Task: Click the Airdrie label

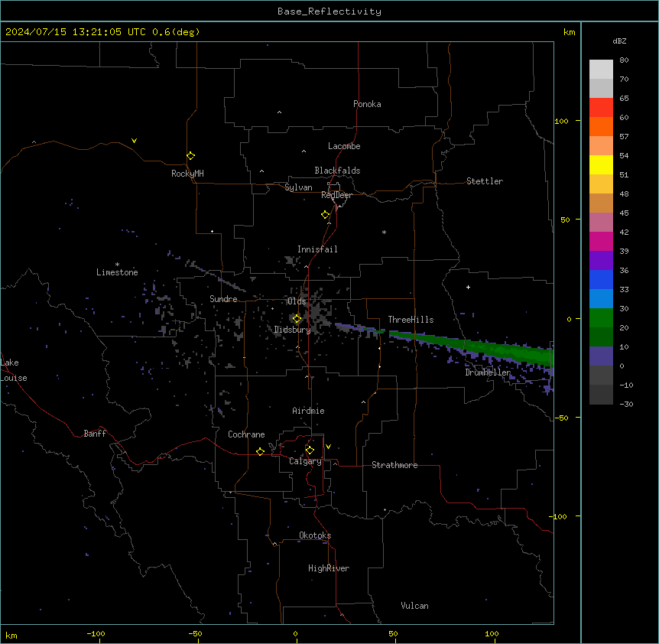Action: click(308, 411)
